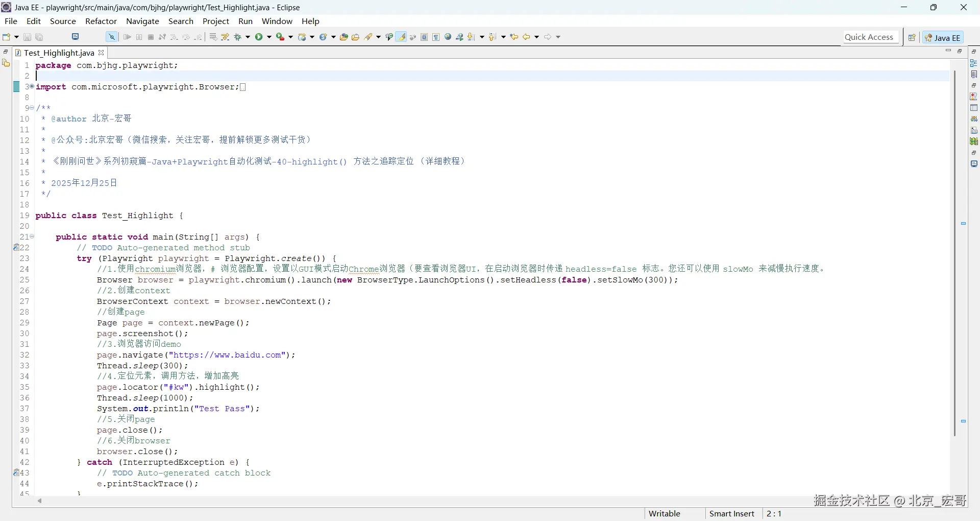Open the Project menu
Image resolution: width=980 pixels, height=521 pixels.
[x=216, y=21]
